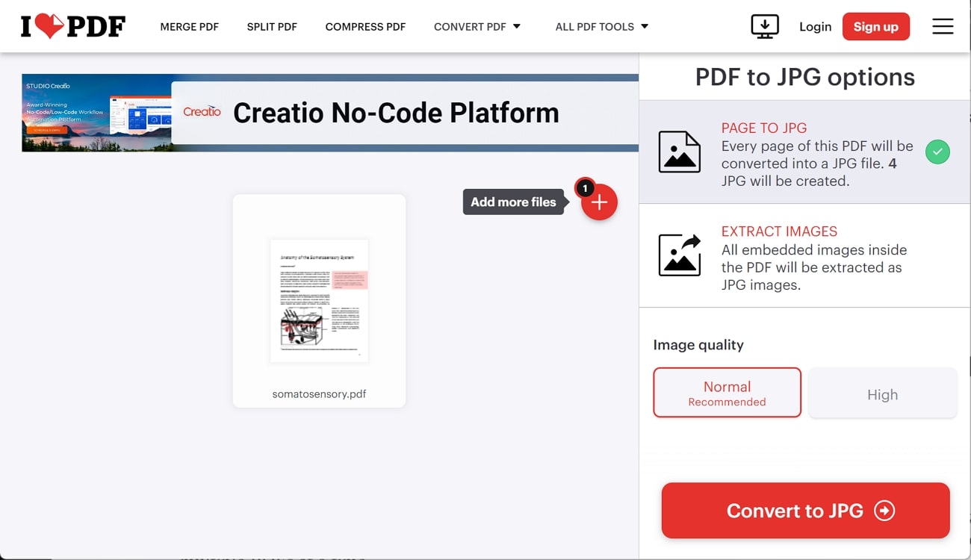Select the EXTRACT IMAGES option

pos(804,255)
